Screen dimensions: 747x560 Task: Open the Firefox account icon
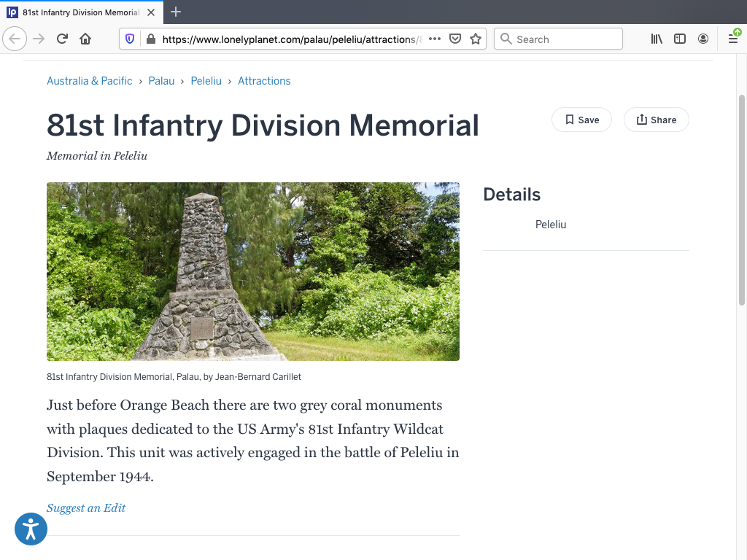pyautogui.click(x=703, y=39)
